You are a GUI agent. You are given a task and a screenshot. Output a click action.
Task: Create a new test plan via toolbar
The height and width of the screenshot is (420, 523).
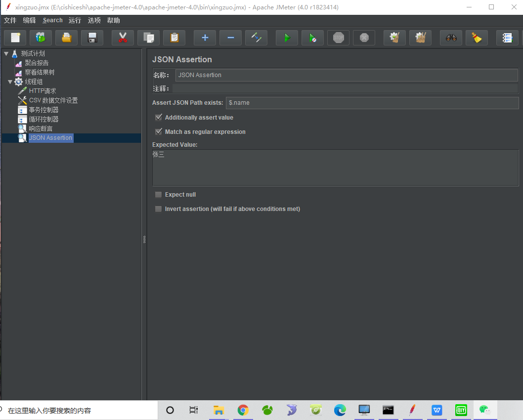[x=15, y=38]
